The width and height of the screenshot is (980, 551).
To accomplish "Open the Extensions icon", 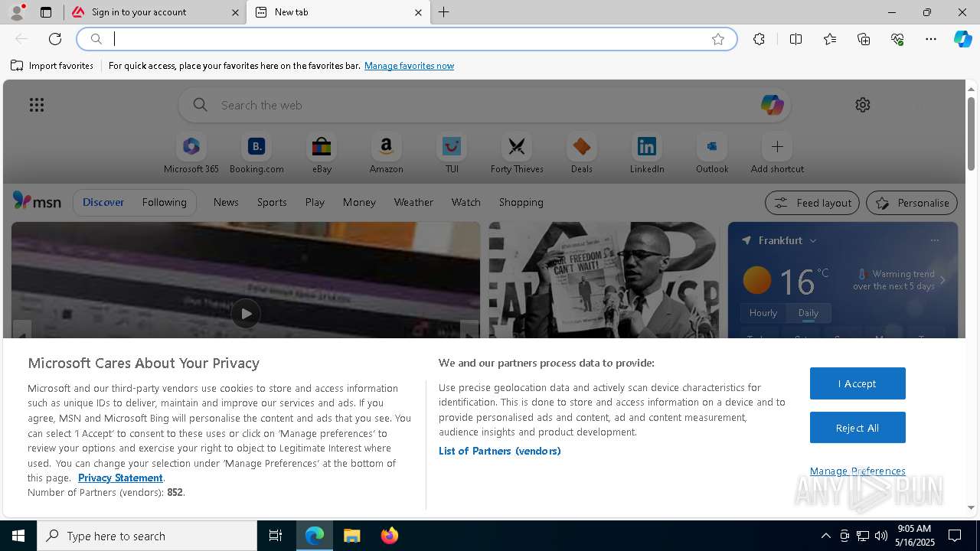I will (x=759, y=39).
